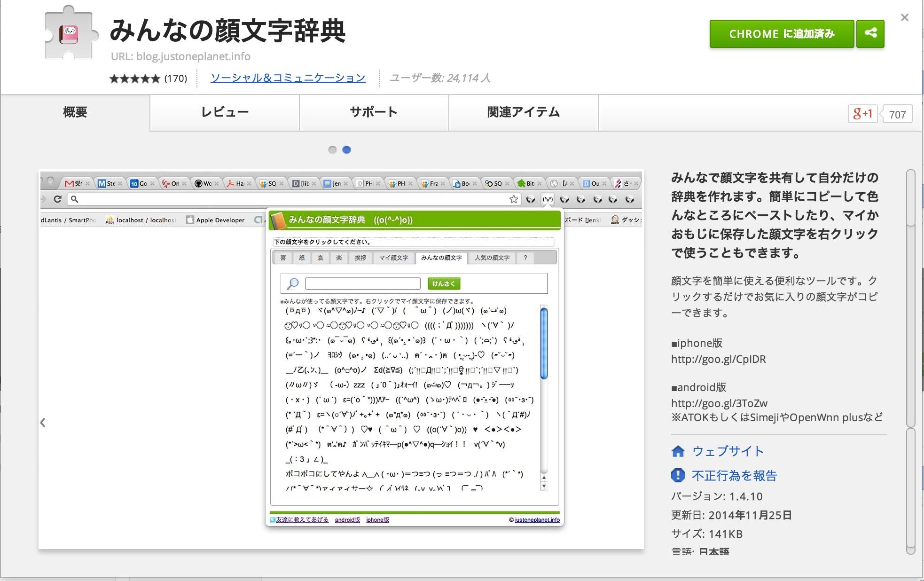This screenshot has width=924, height=581.
Task: Click the 楽 tab in the popup
Action: pyautogui.click(x=339, y=258)
